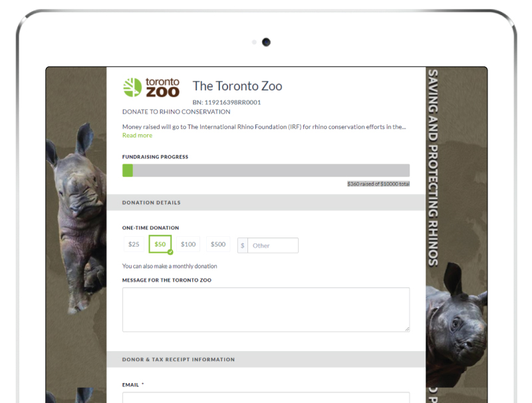The width and height of the screenshot is (532, 403).
Task: Click the Donor & Tax Receipt Information header
Action: [x=178, y=360]
